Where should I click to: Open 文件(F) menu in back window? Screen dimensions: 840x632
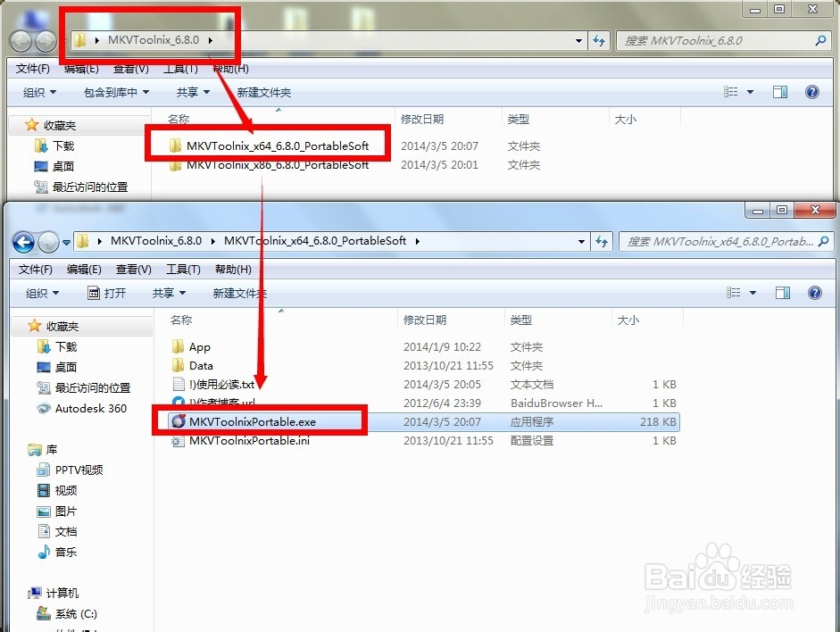pyautogui.click(x=33, y=69)
